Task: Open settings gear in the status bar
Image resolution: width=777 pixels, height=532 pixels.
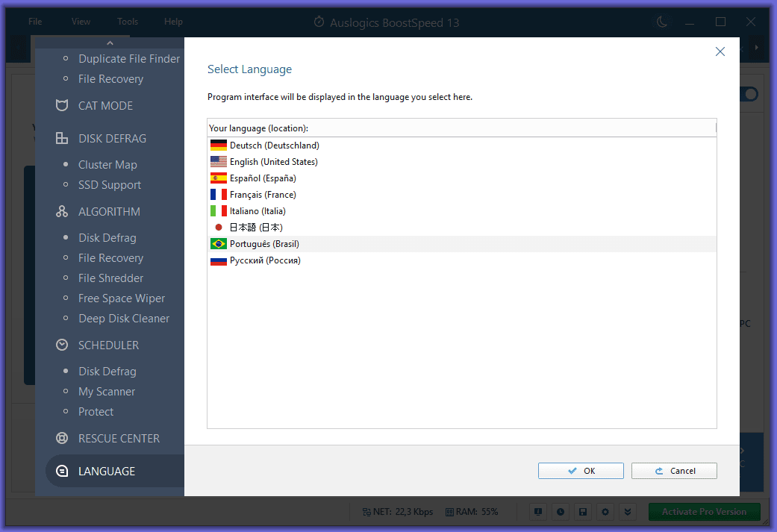Action: coord(605,512)
